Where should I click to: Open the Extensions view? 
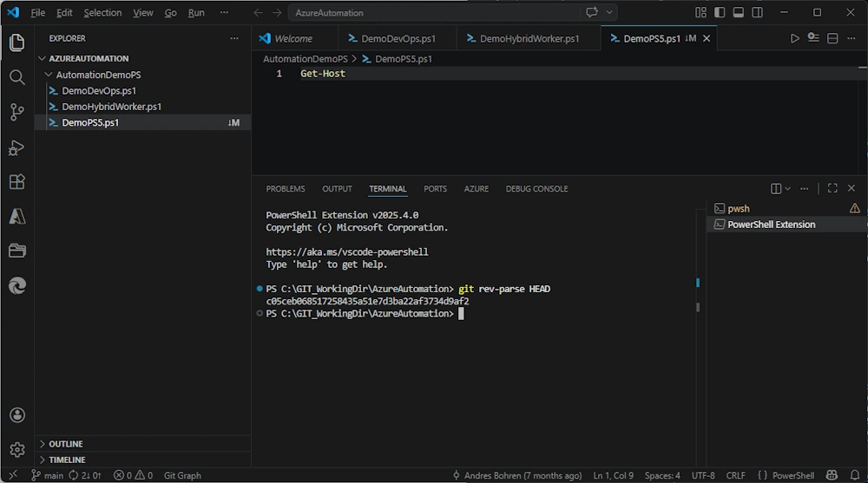(17, 182)
